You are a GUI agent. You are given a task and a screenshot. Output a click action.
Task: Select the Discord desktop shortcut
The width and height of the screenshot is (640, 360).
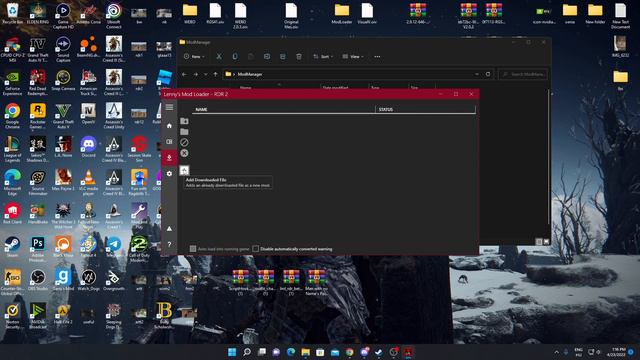click(88, 147)
